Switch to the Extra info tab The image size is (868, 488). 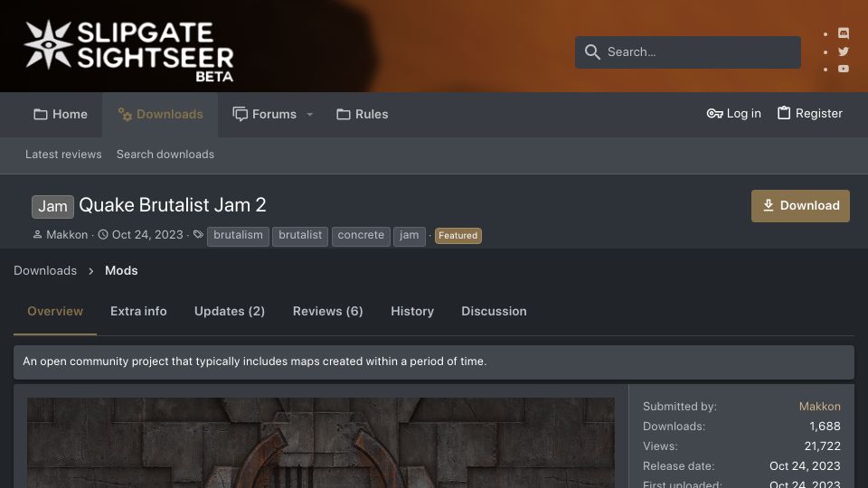coord(138,312)
